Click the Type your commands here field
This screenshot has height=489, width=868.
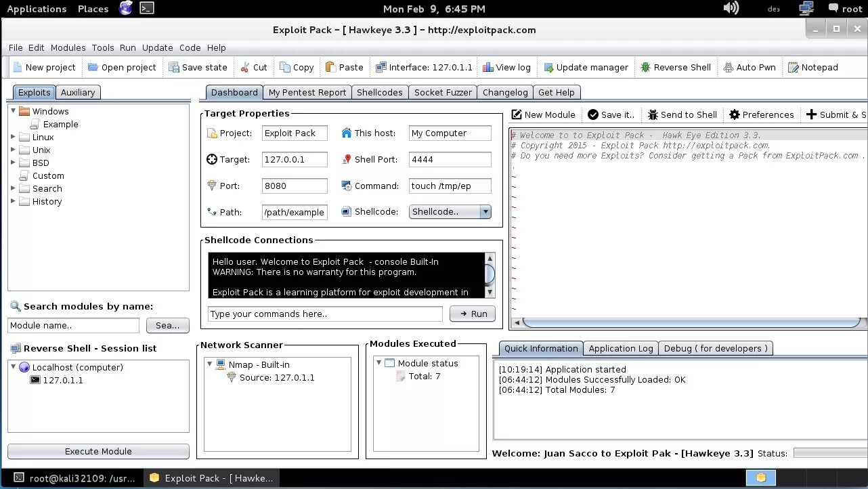point(325,314)
